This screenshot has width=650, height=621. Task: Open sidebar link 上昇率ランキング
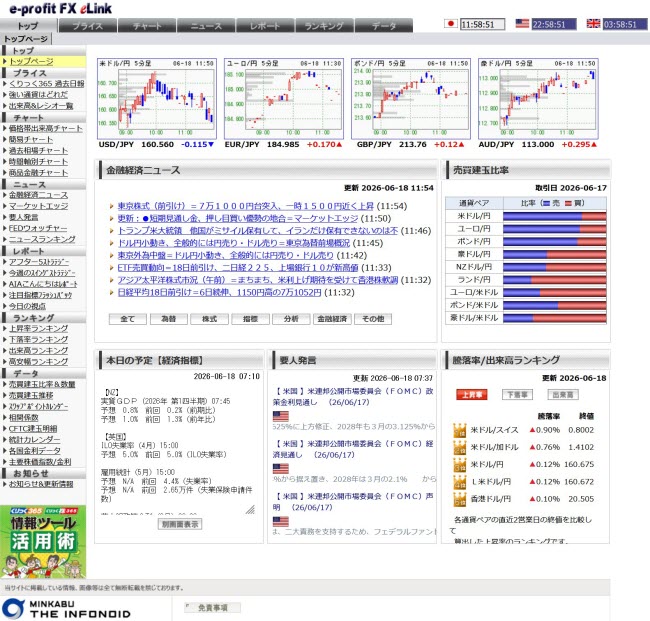(39, 328)
